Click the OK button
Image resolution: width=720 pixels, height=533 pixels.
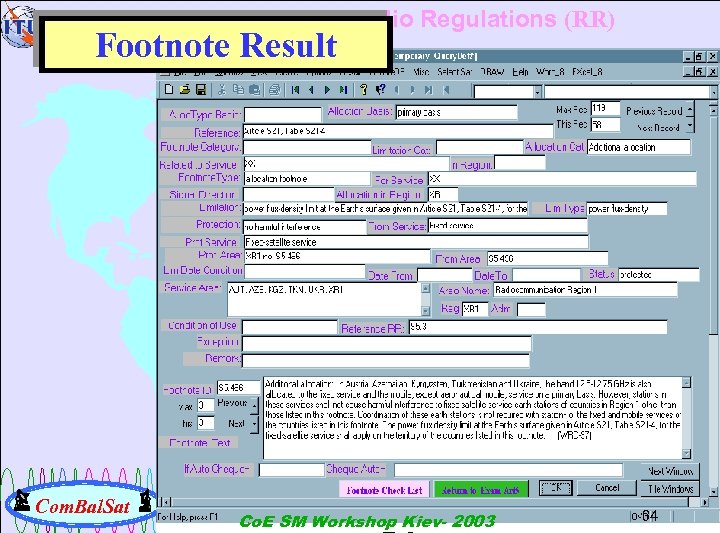[x=556, y=488]
